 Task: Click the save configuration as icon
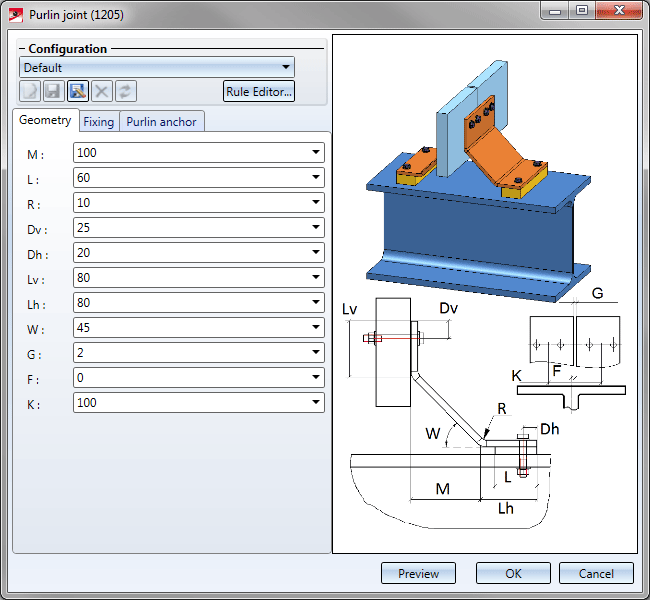coord(78,92)
